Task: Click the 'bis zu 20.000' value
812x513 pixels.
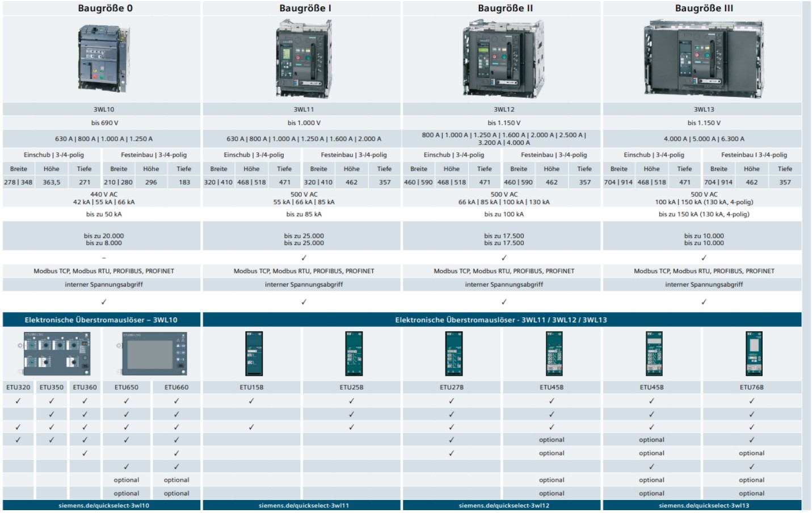Action: (104, 236)
